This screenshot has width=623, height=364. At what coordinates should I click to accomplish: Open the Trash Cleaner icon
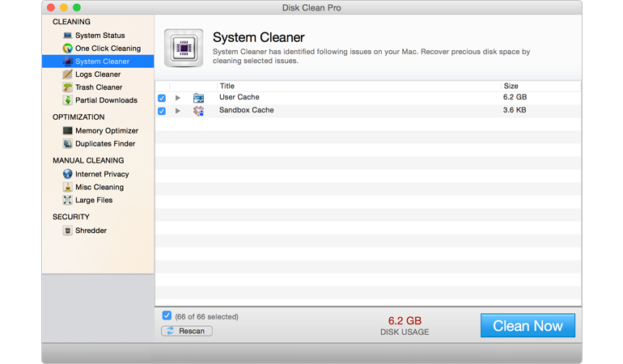68,87
